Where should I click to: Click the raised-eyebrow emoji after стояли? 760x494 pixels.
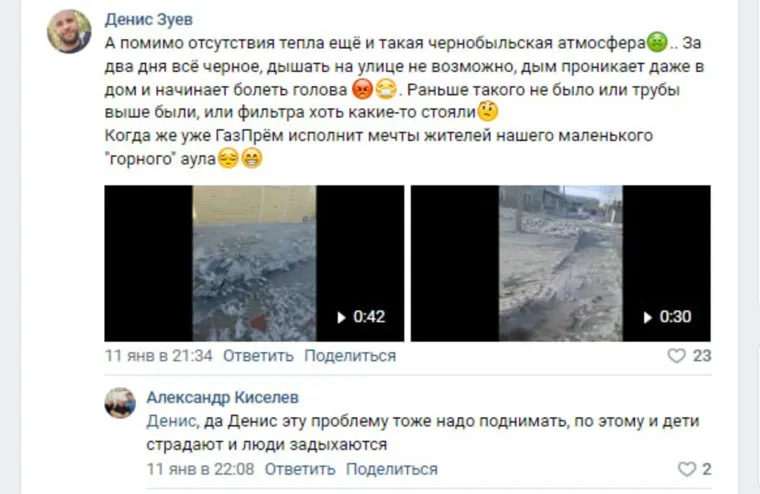[x=488, y=112]
